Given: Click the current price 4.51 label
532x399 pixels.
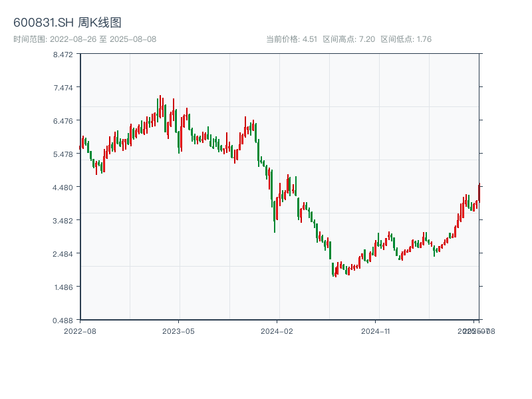Looking at the screenshot, I should (291, 39).
